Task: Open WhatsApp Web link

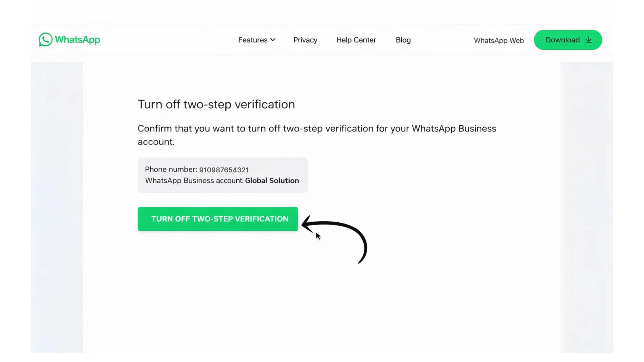Action: (x=499, y=41)
